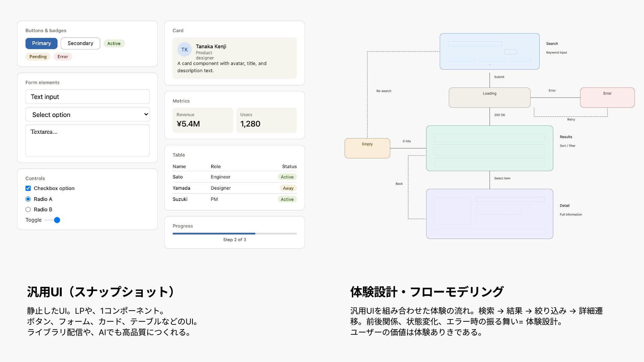Click the Active badge next to Secondary
The height and width of the screenshot is (362, 644).
(x=114, y=44)
